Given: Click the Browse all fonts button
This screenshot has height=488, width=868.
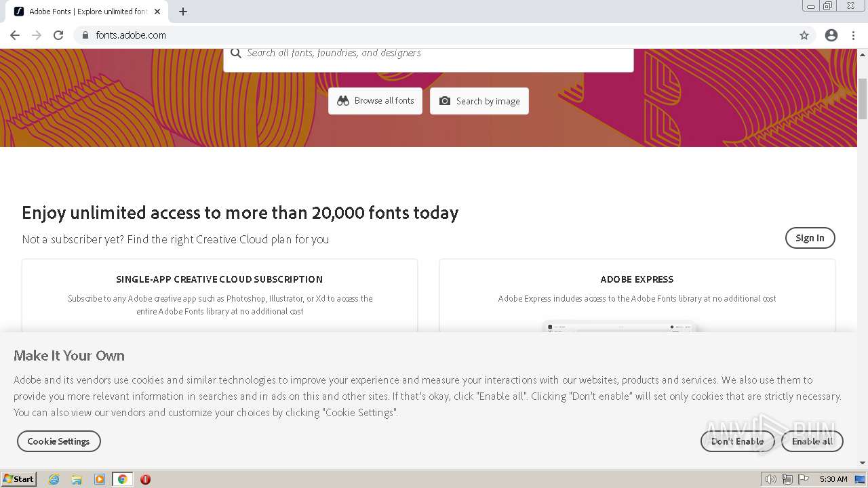Looking at the screenshot, I should (x=375, y=101).
